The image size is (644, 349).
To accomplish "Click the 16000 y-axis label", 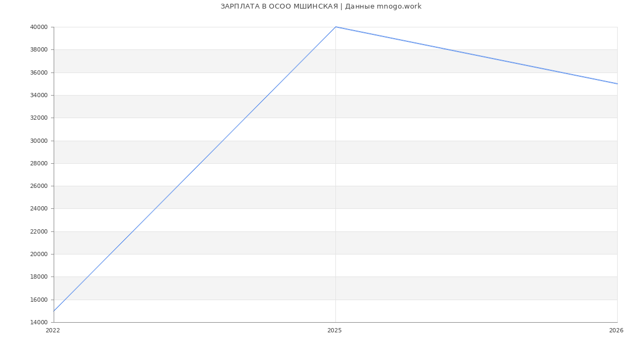I will (x=39, y=300).
